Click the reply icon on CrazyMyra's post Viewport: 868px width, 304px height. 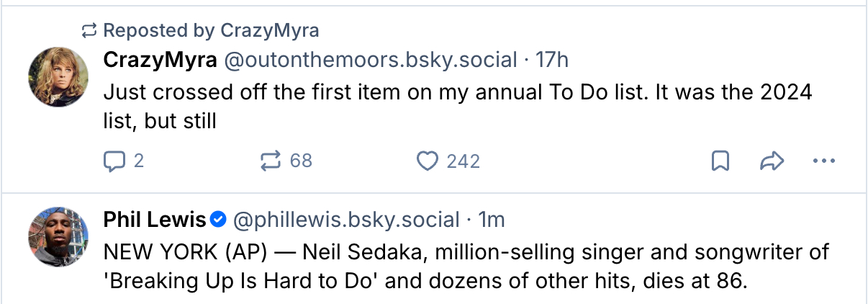[114, 161]
